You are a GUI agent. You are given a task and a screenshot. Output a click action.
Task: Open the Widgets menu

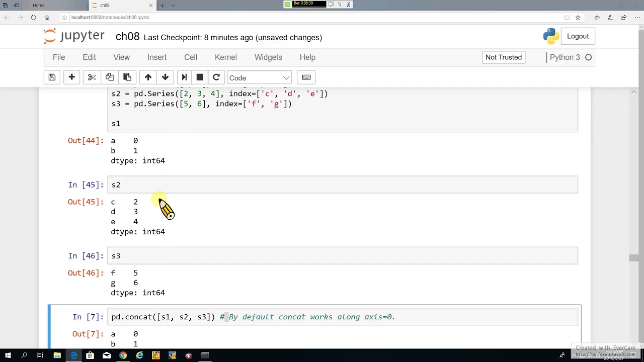click(268, 57)
